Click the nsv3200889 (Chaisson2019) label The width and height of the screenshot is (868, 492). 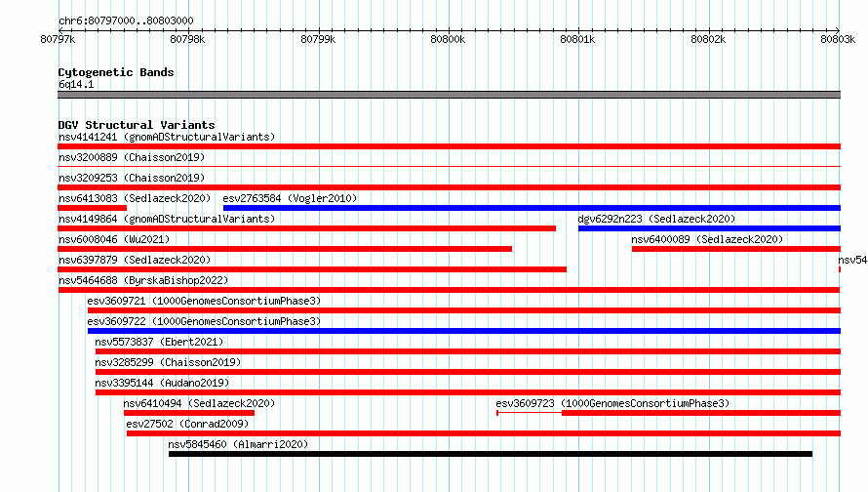click(x=132, y=157)
